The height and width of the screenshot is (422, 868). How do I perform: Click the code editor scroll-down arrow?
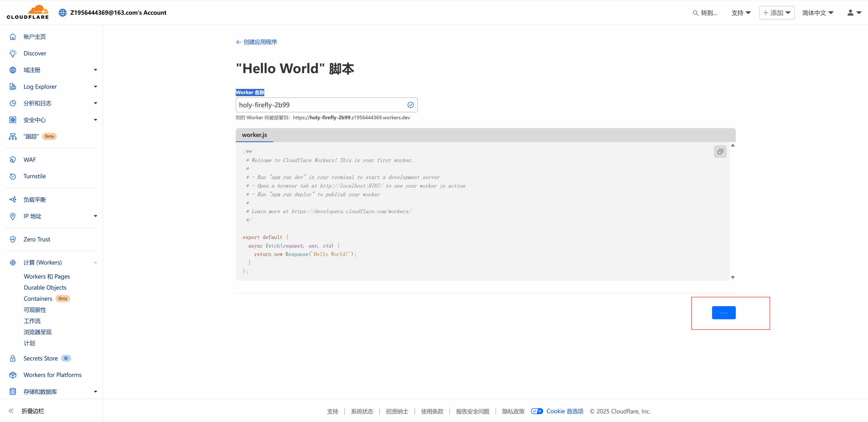point(733,277)
